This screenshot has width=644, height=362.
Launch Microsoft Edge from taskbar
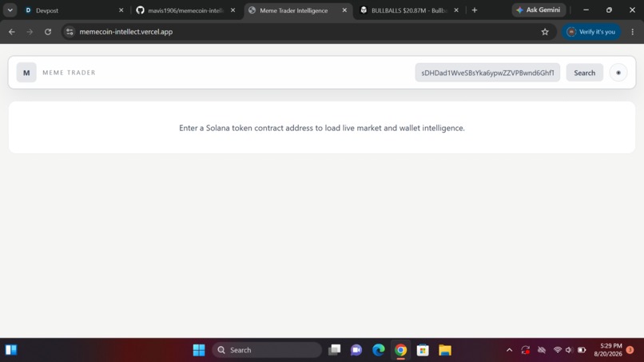click(x=378, y=350)
